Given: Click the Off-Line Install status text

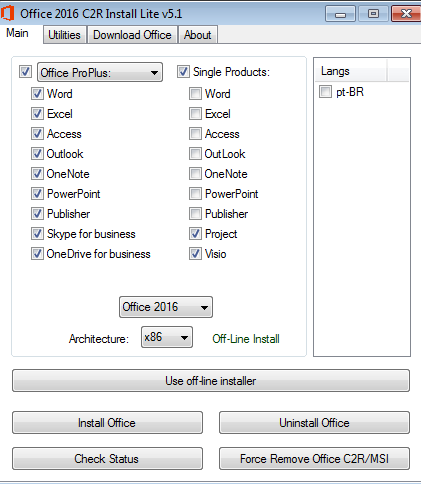Looking at the screenshot, I should [246, 339].
